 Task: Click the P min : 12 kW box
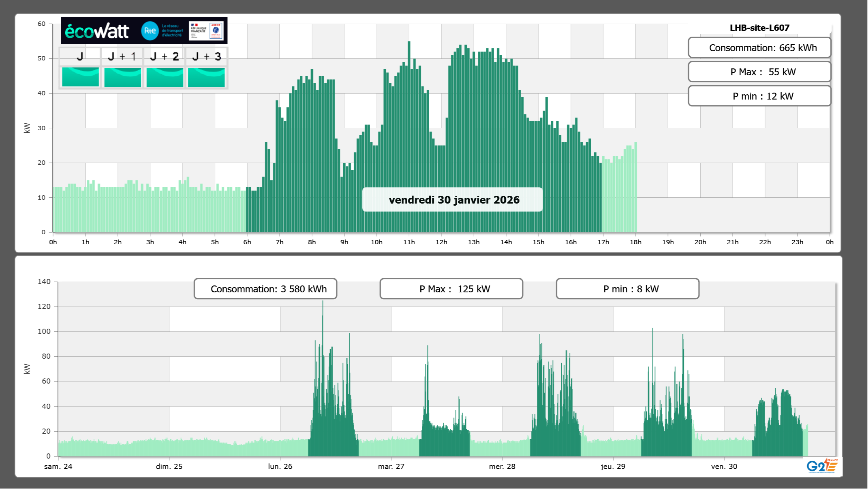coord(759,96)
